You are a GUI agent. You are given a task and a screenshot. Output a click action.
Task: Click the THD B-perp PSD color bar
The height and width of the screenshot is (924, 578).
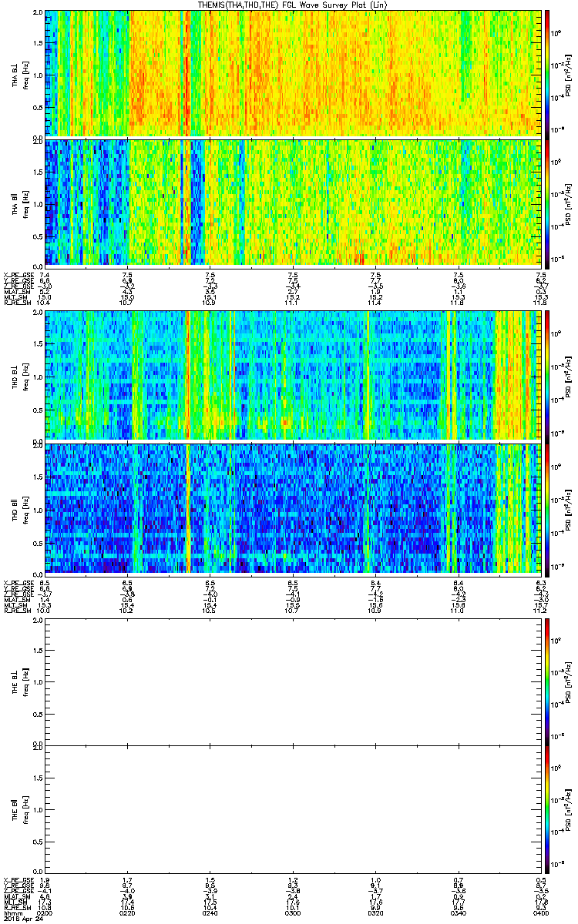click(x=547, y=376)
